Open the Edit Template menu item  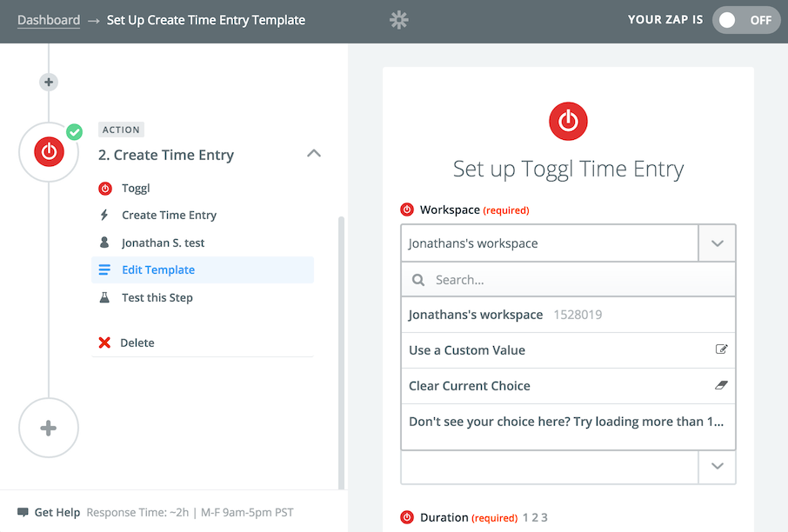point(203,269)
